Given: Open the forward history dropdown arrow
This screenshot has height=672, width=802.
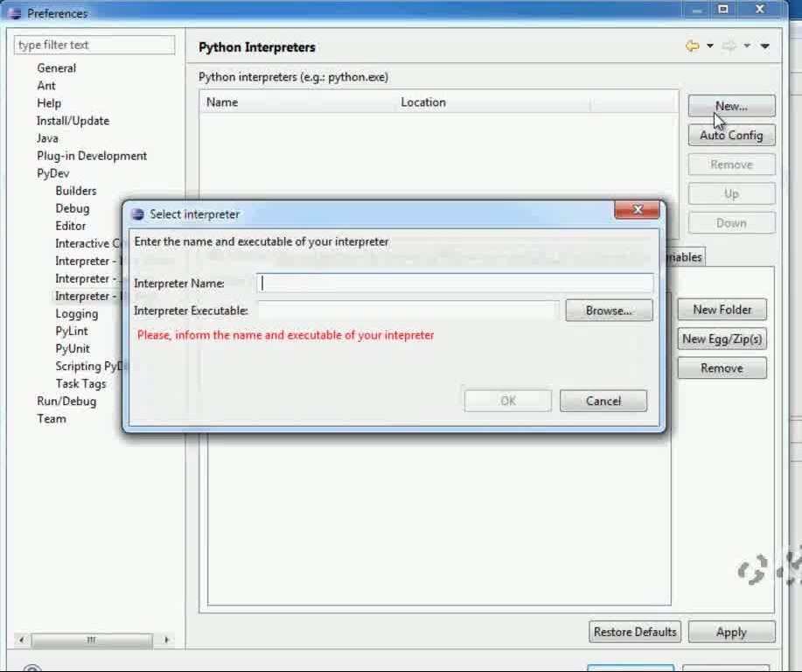Looking at the screenshot, I should (x=747, y=46).
